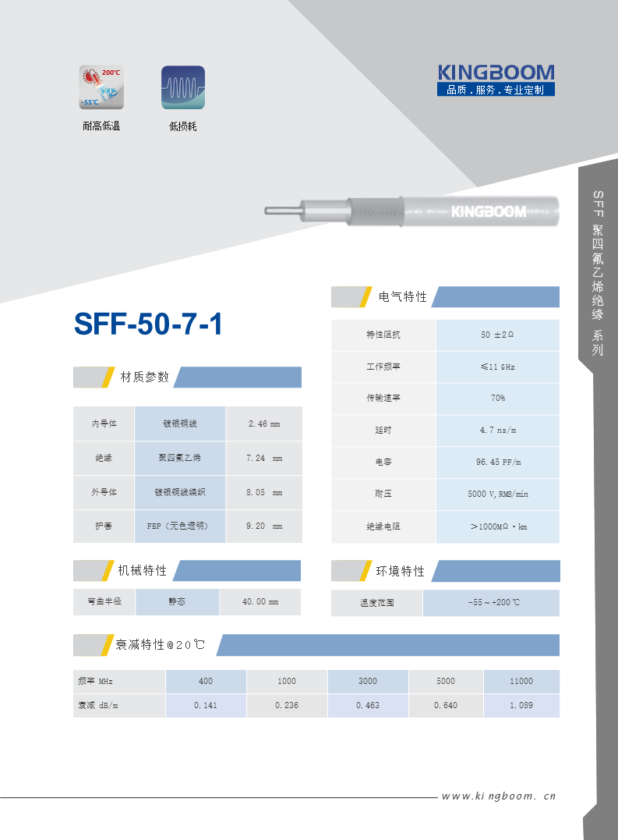Click the 70% value cell

(498, 398)
